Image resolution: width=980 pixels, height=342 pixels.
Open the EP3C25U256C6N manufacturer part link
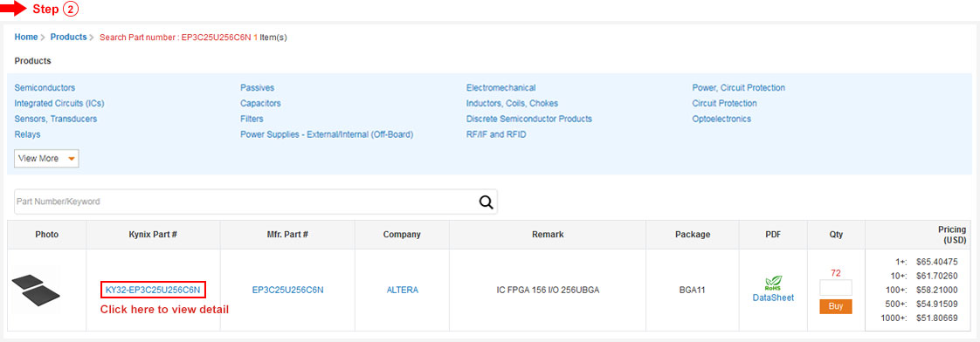287,290
